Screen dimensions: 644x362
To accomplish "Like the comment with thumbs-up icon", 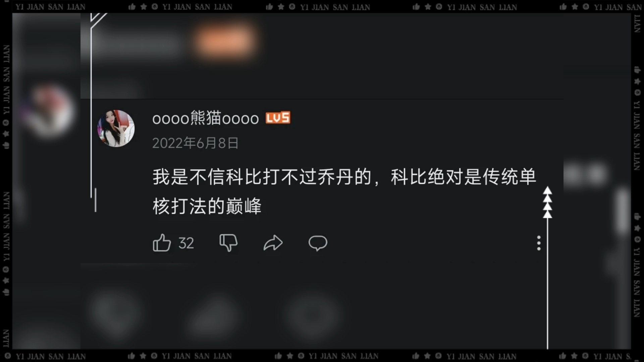I will pyautogui.click(x=162, y=243).
